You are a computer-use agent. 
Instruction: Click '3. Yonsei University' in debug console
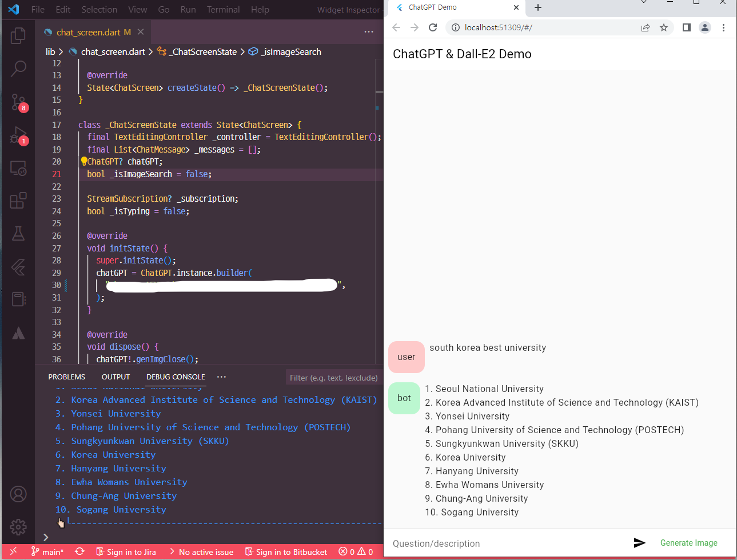tap(108, 413)
